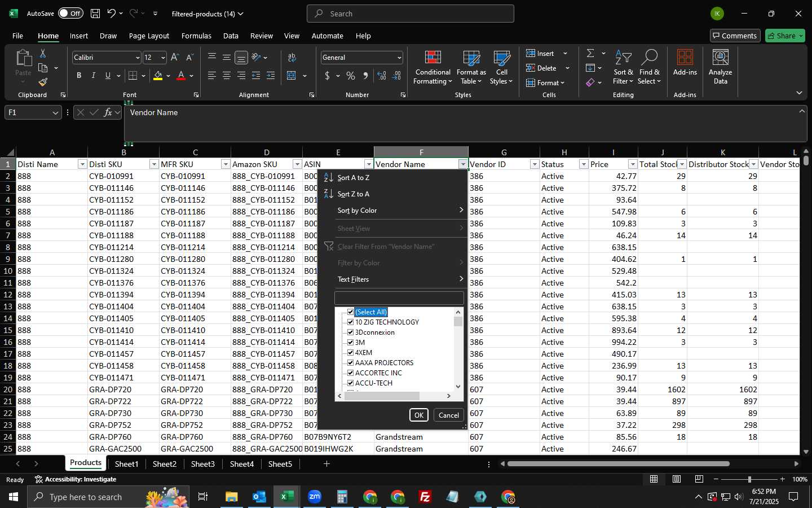Toggle the (Select All) checkbox
Viewport: 812px width, 508px height.
[350, 312]
